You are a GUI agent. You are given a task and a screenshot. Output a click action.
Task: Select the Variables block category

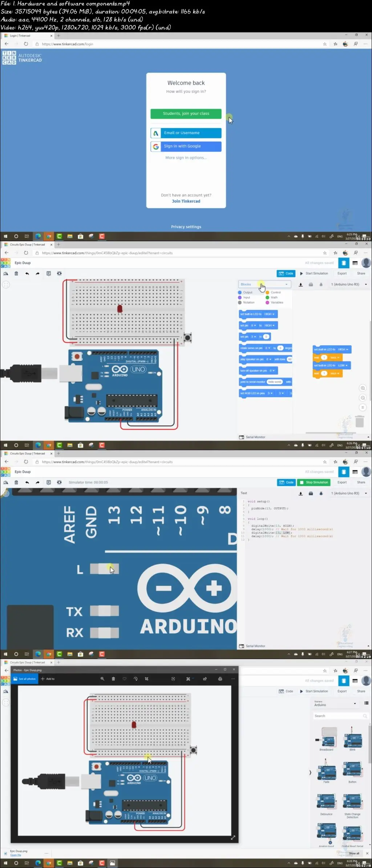274,303
